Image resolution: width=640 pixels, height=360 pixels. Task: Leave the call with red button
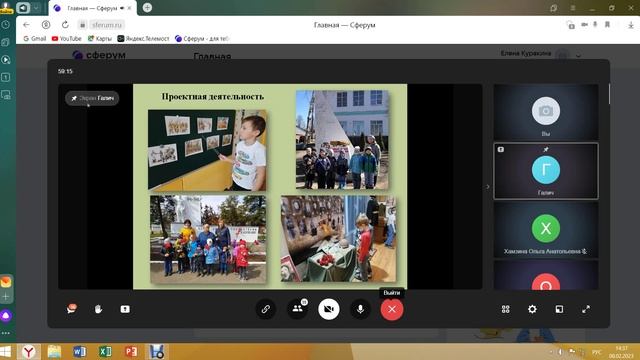392,309
